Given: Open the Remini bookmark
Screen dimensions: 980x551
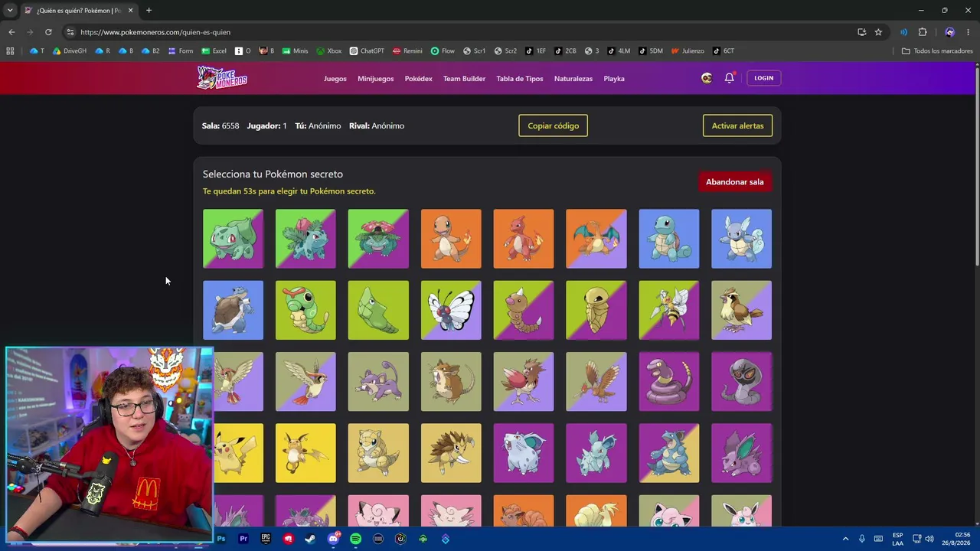Looking at the screenshot, I should point(407,51).
